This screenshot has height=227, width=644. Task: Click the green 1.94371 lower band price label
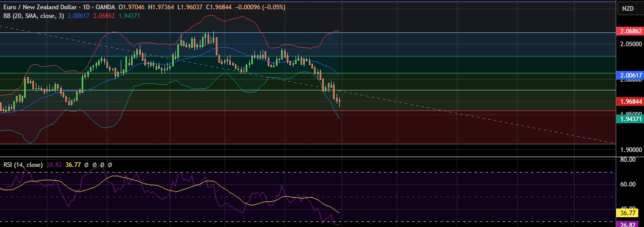629,119
